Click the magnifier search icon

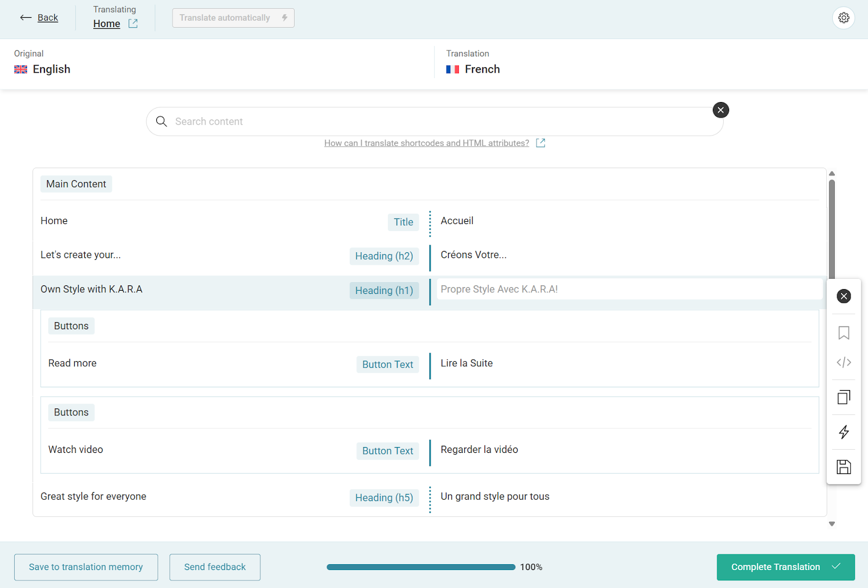tap(161, 122)
